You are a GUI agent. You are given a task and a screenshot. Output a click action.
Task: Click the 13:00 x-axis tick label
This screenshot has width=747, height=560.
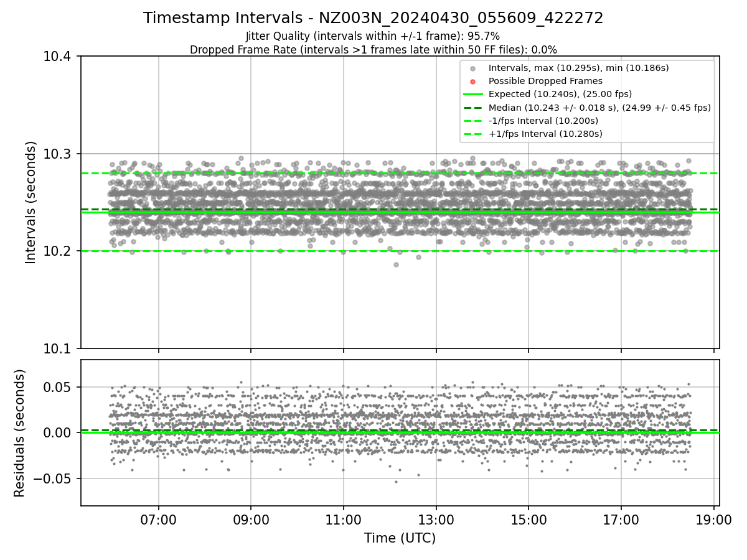436,519
